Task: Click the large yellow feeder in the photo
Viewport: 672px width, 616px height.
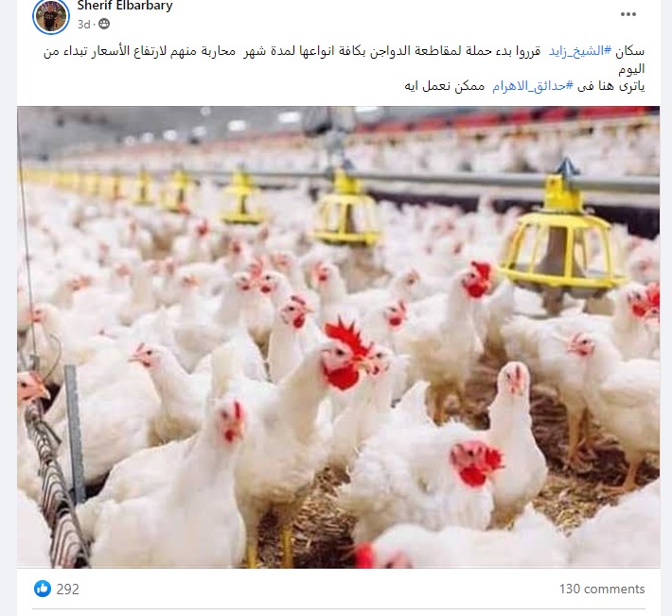Action: [562, 241]
